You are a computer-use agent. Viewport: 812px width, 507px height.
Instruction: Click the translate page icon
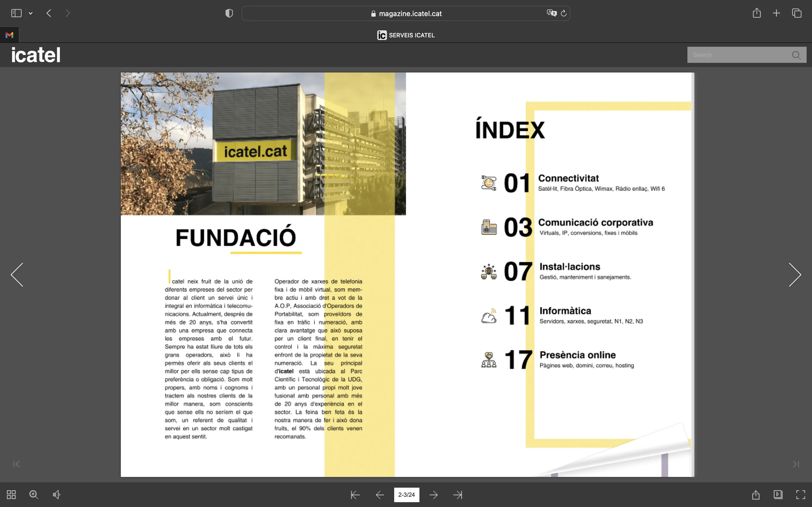click(x=552, y=13)
